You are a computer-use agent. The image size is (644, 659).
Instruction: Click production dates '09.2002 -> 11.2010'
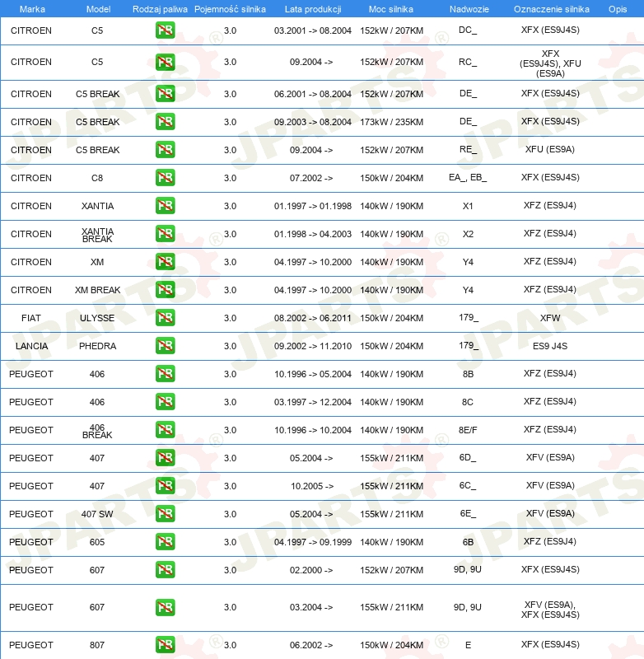click(x=313, y=346)
